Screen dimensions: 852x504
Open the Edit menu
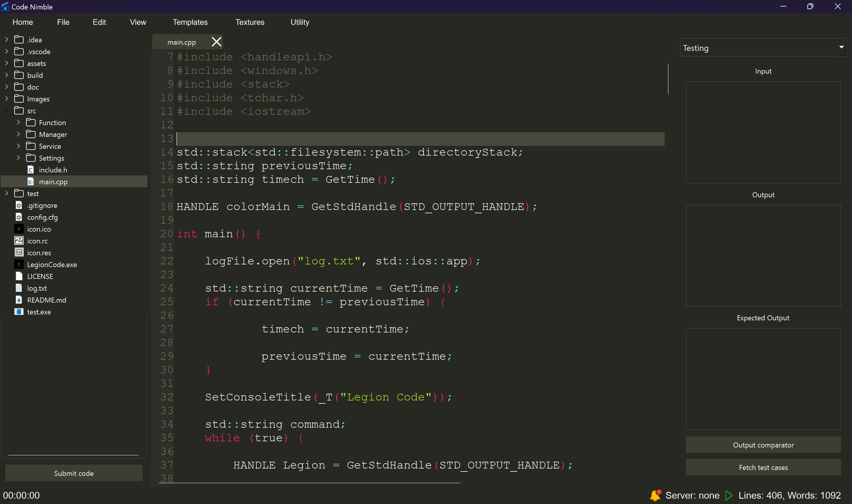99,22
